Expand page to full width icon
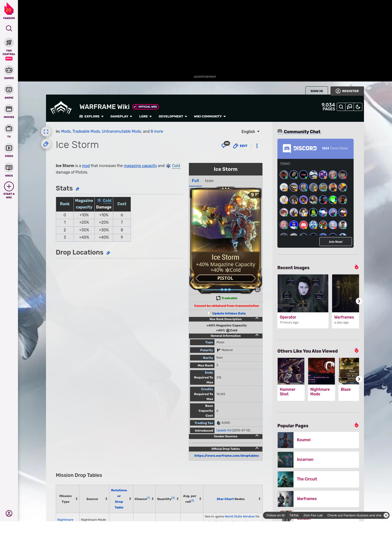The image size is (392, 545). (x=46, y=132)
